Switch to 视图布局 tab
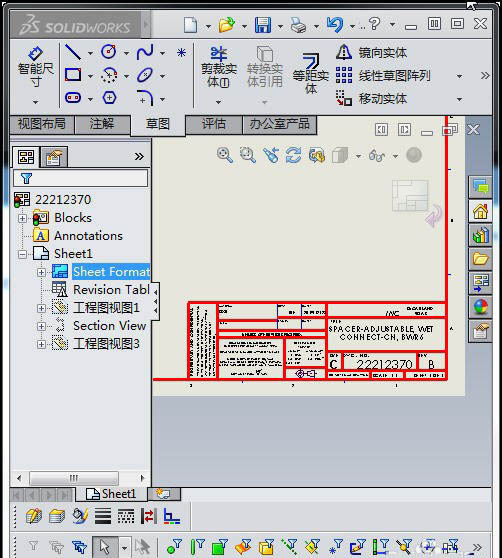The height and width of the screenshot is (558, 502). coord(42,124)
